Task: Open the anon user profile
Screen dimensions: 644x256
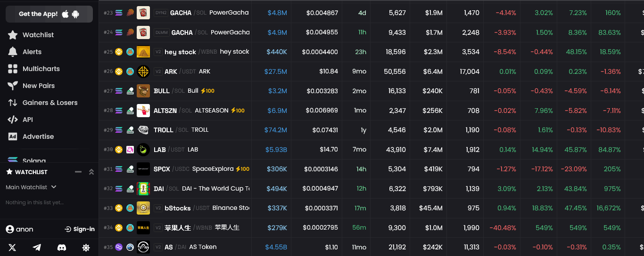Action: 19,229
